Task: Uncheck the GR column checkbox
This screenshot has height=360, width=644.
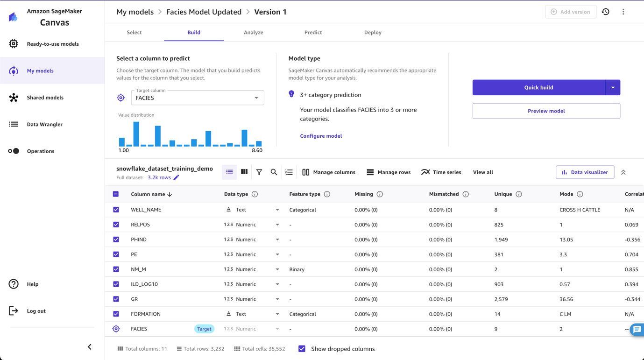Action: [116, 299]
